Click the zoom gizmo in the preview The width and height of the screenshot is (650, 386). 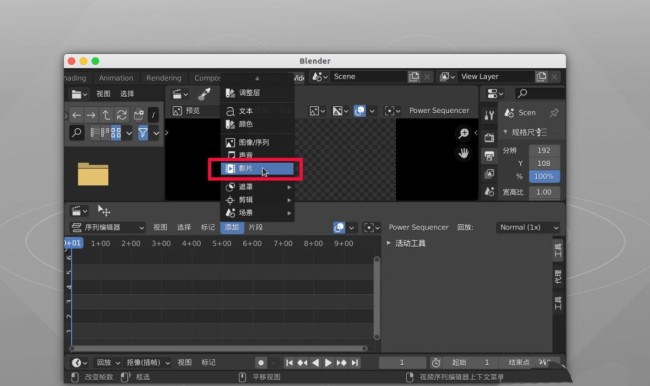pos(463,133)
